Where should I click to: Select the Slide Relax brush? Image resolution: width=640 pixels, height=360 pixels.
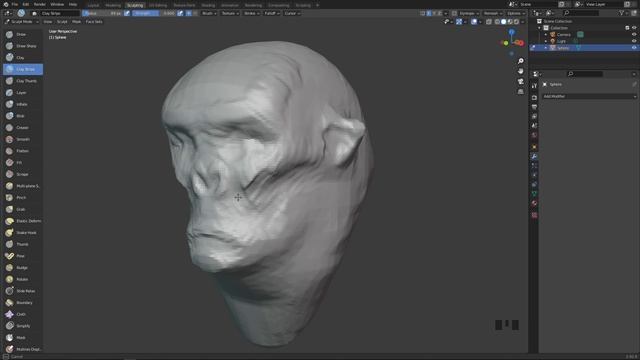pyautogui.click(x=22, y=291)
